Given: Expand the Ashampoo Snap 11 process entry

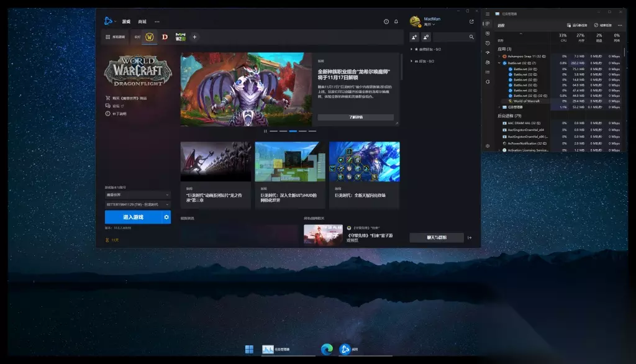Looking at the screenshot, I should click(x=499, y=56).
